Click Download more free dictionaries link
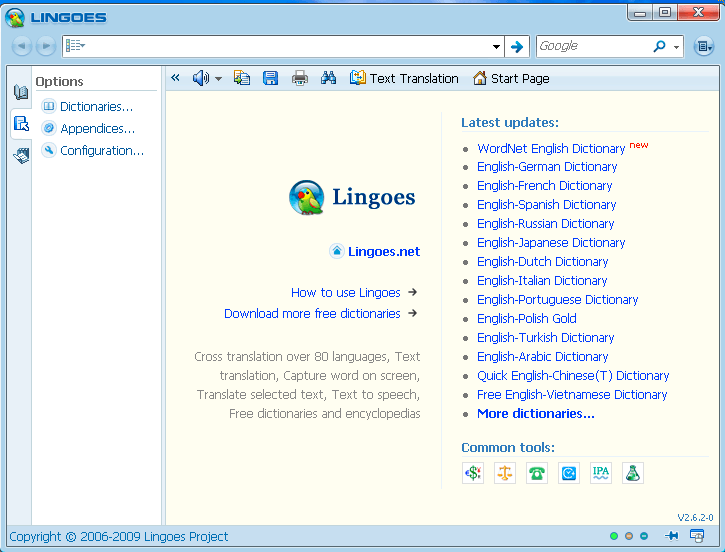Viewport: 725px width, 552px height. 312,313
